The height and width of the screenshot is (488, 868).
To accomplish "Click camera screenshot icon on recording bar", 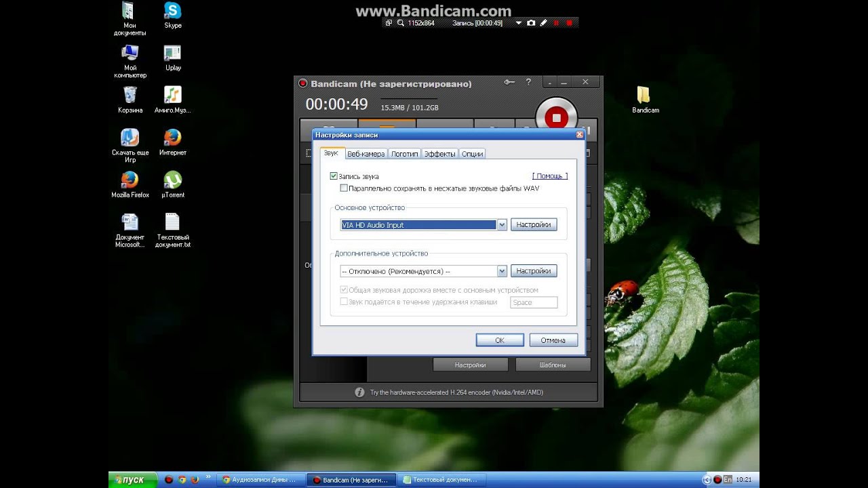I will tap(531, 23).
